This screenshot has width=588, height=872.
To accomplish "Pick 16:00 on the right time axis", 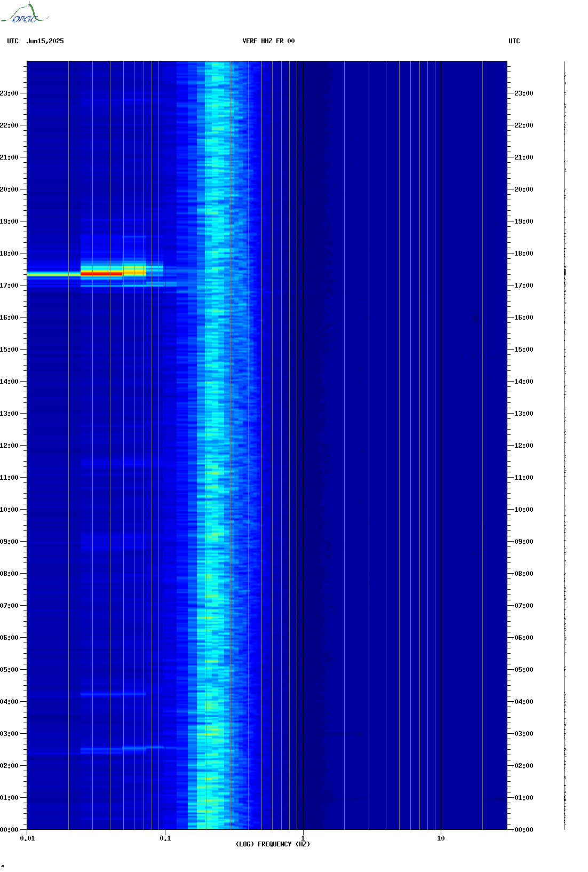I will 524,318.
